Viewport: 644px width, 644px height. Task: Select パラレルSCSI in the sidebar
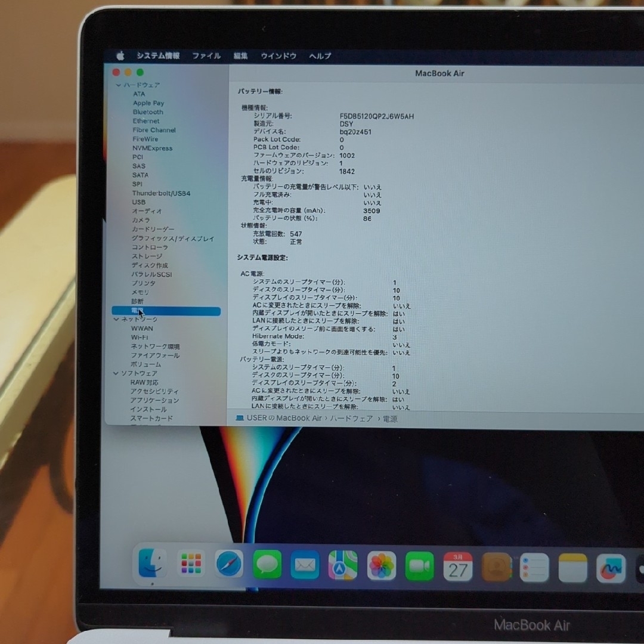(x=151, y=274)
